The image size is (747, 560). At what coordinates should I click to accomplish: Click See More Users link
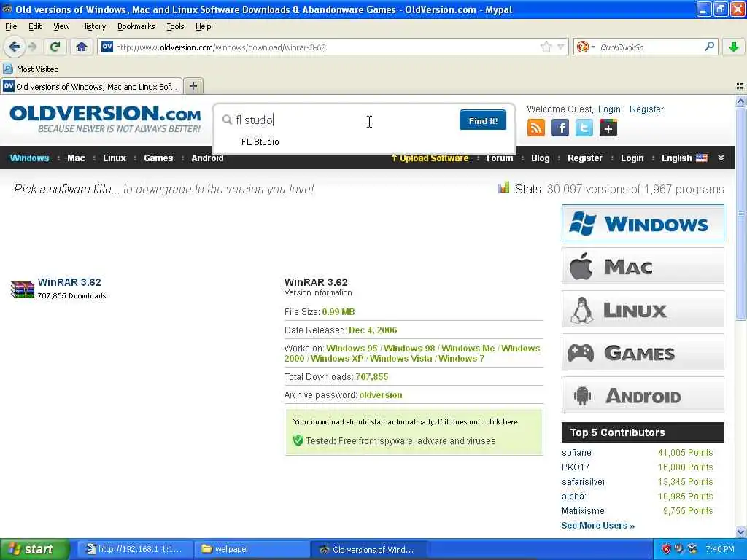click(x=598, y=526)
